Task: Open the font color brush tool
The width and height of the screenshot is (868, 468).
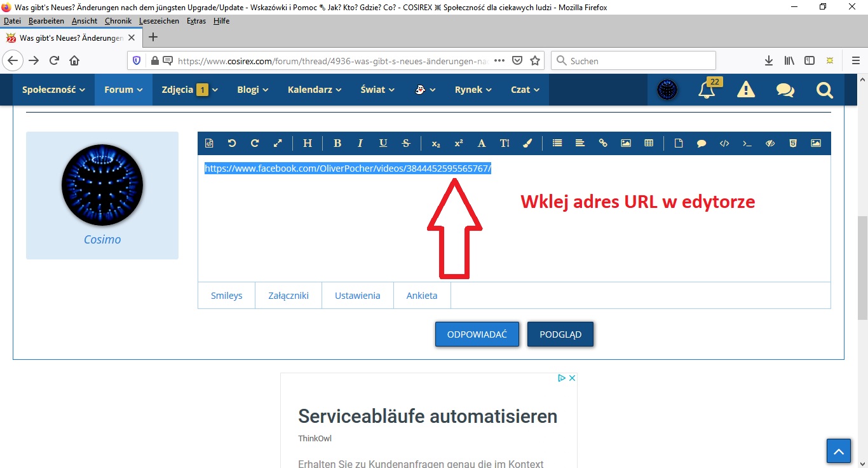Action: click(527, 143)
